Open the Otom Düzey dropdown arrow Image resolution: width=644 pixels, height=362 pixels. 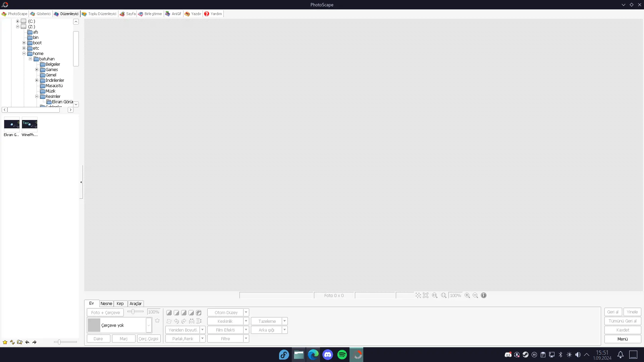(246, 312)
